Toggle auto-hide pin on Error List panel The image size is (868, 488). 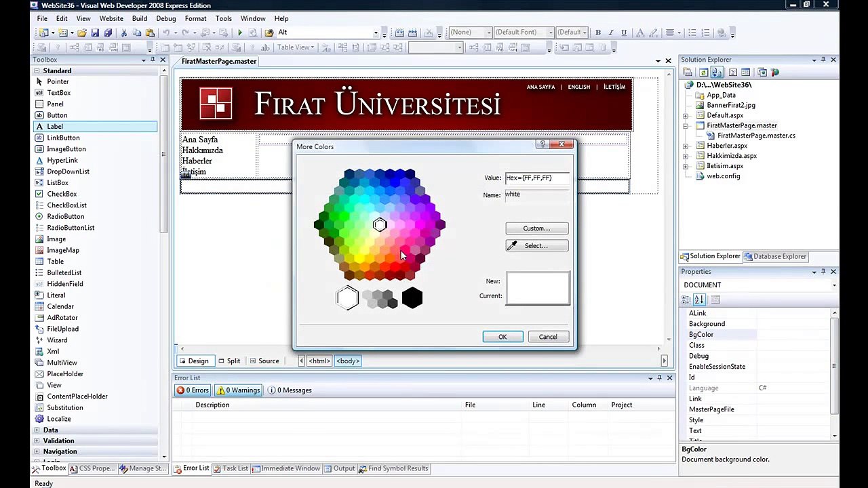pyautogui.click(x=660, y=378)
